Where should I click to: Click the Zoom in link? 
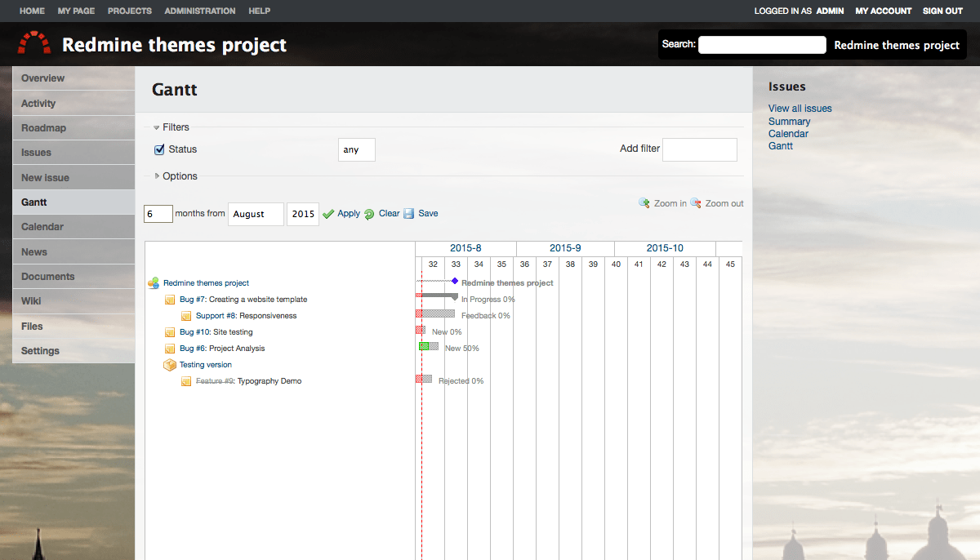(x=670, y=203)
